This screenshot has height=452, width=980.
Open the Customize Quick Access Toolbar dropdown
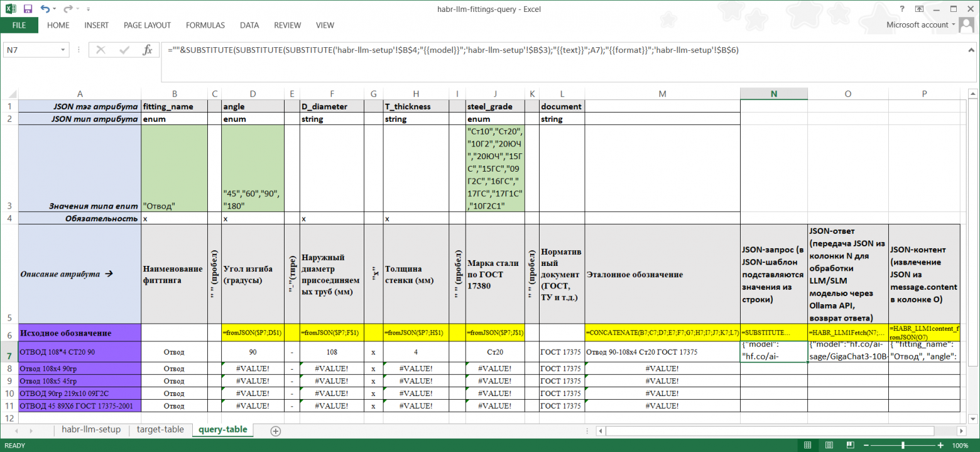click(x=87, y=9)
